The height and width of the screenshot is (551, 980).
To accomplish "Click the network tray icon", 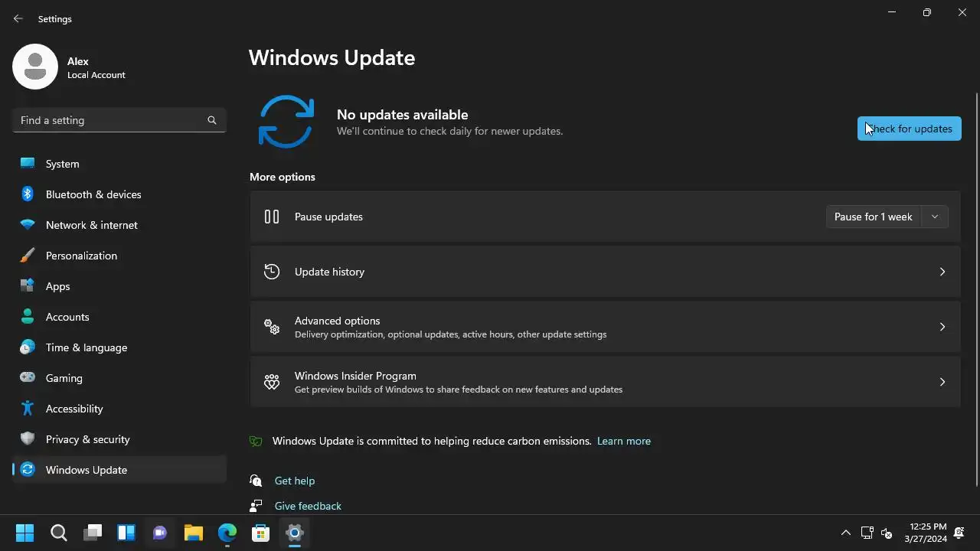I will tap(867, 533).
